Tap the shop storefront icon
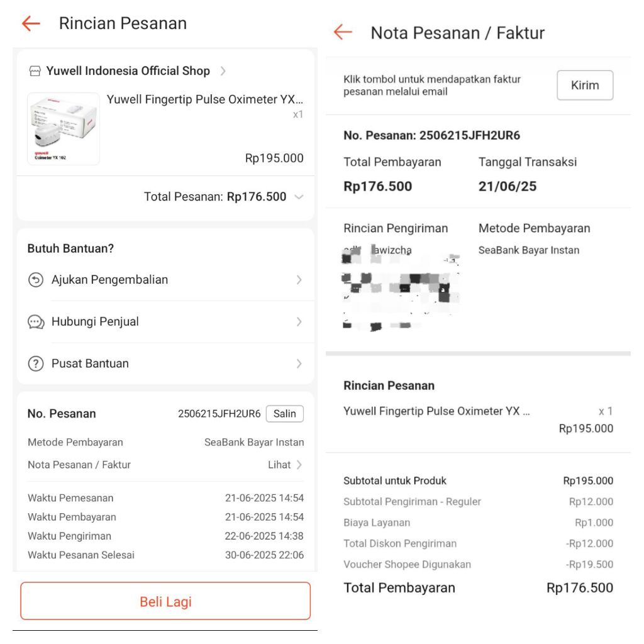This screenshot has width=644, height=644. [35, 71]
